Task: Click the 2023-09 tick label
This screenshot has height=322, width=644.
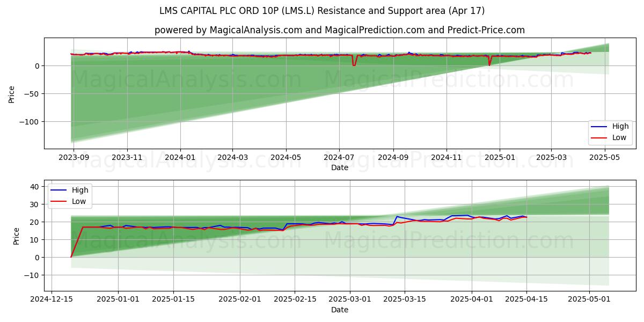Action: click(74, 157)
